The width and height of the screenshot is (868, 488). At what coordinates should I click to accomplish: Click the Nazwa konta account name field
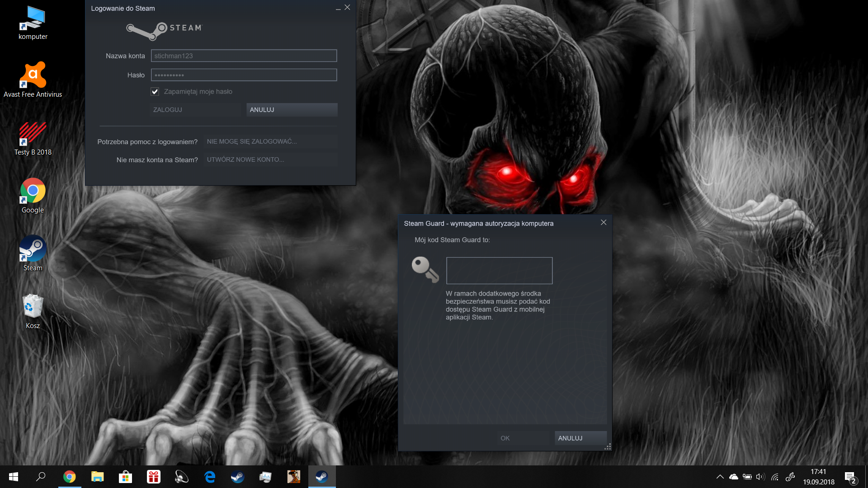pos(244,56)
